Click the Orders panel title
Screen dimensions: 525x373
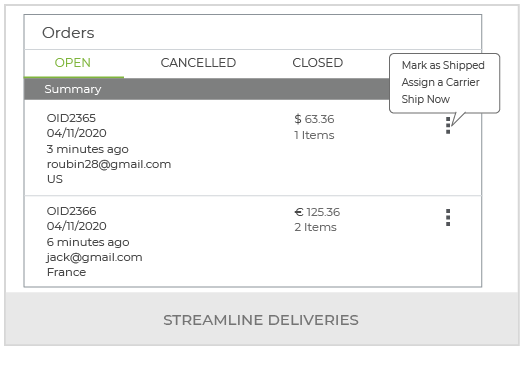pos(68,33)
